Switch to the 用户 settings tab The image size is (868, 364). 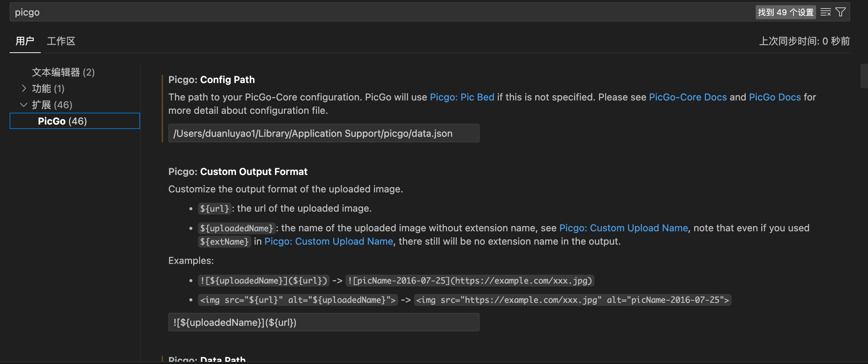pos(25,41)
